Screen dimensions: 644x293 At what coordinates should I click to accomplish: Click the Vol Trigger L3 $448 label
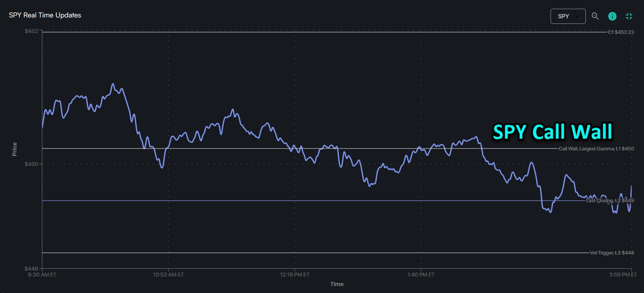pyautogui.click(x=611, y=253)
